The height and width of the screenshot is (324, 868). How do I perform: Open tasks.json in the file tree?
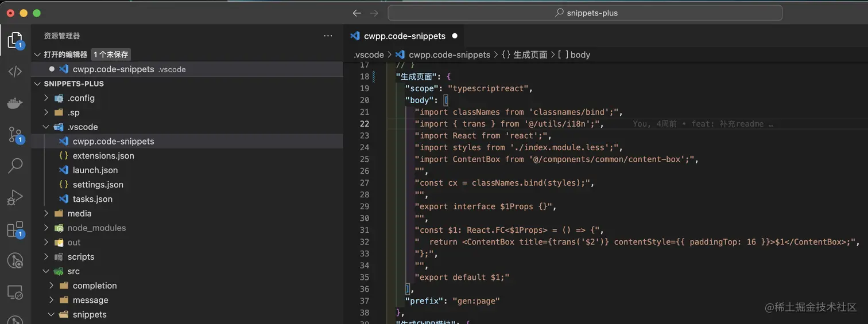pyautogui.click(x=187, y=199)
